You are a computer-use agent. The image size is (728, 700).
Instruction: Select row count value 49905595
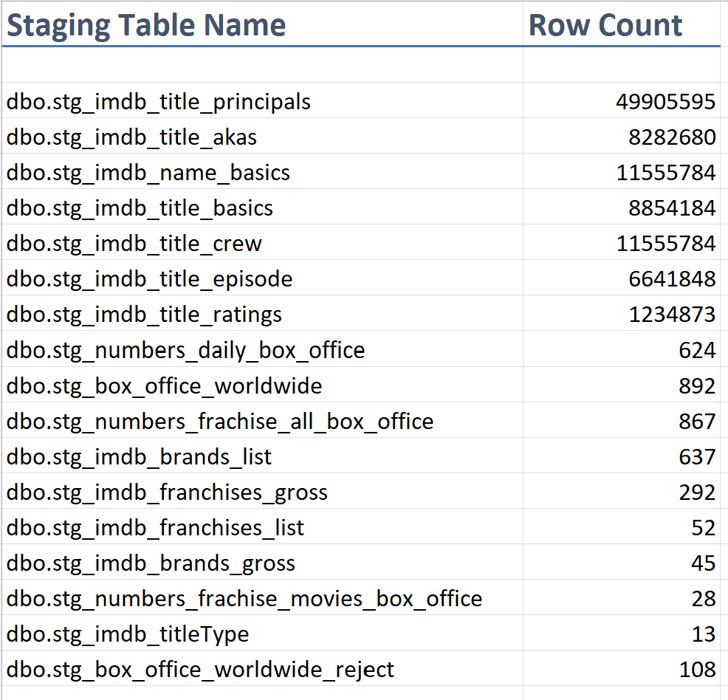click(622, 100)
